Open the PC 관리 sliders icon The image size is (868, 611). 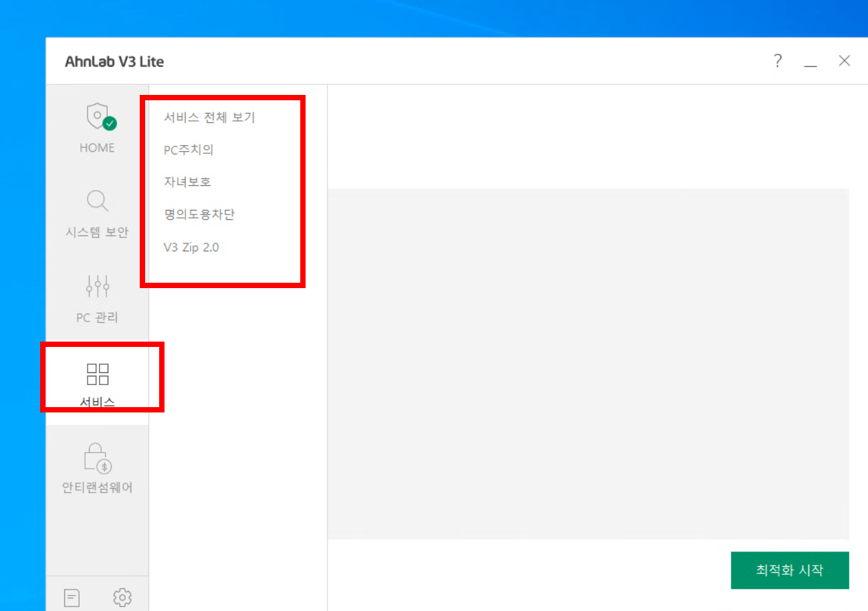point(98,286)
